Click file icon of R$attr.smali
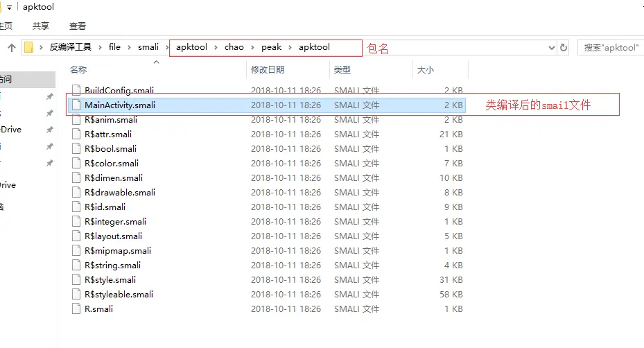This screenshot has height=348, width=644. [76, 134]
